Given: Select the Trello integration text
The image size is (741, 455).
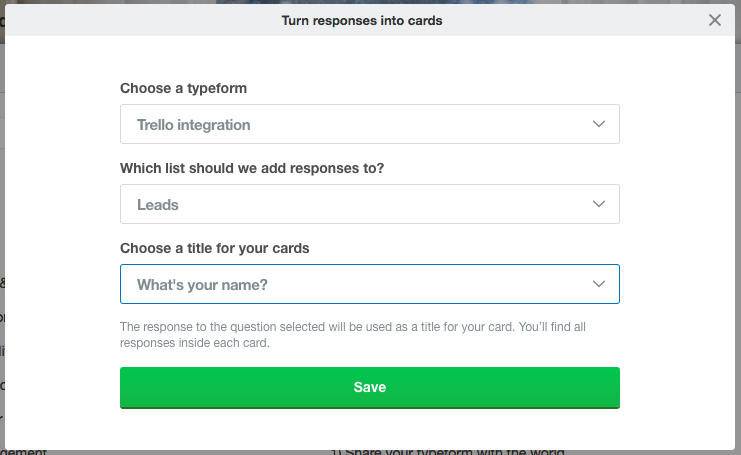Looking at the screenshot, I should (193, 125).
